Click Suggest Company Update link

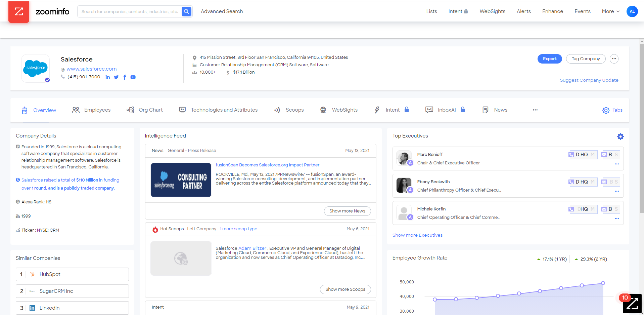point(589,80)
